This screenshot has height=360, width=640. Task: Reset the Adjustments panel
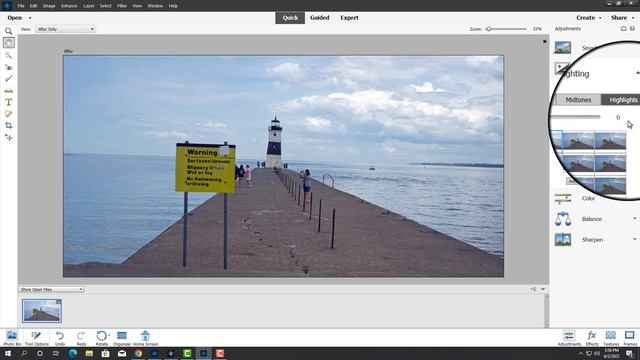tap(623, 29)
